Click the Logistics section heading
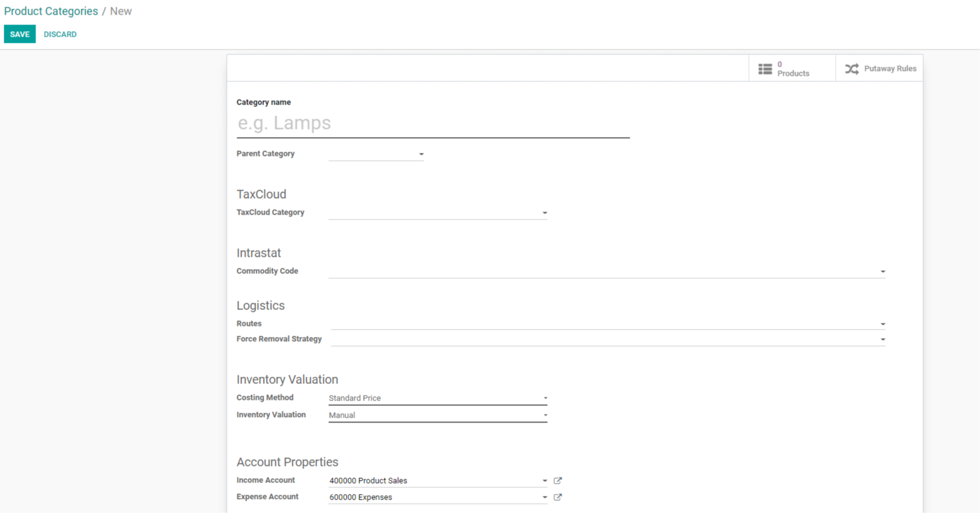The height and width of the screenshot is (513, 980). coord(260,306)
